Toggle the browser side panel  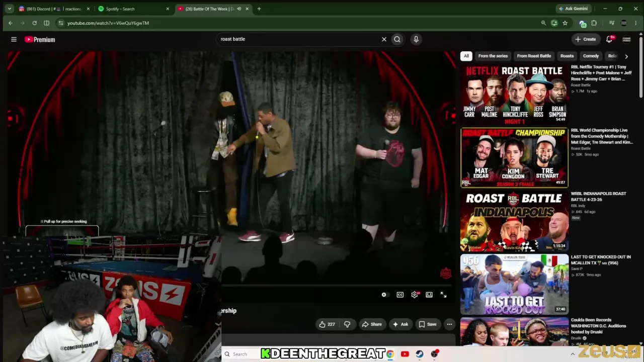pyautogui.click(x=46, y=23)
